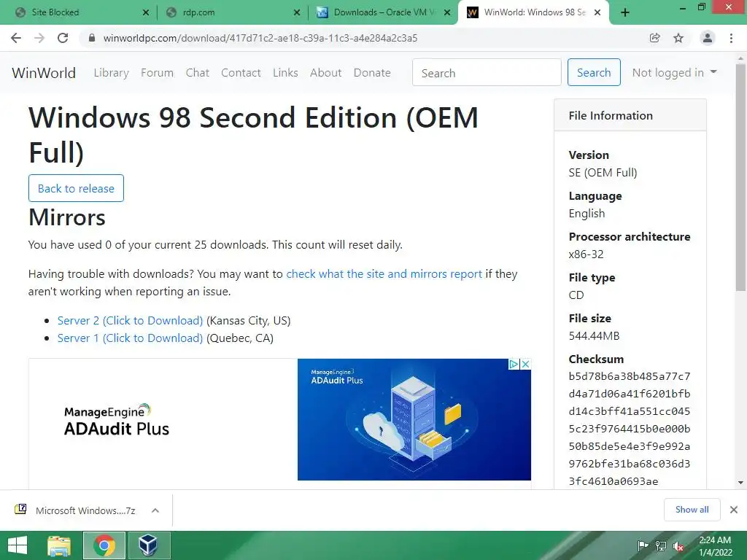
Task: Close the WinWorld tab
Action: click(x=597, y=13)
